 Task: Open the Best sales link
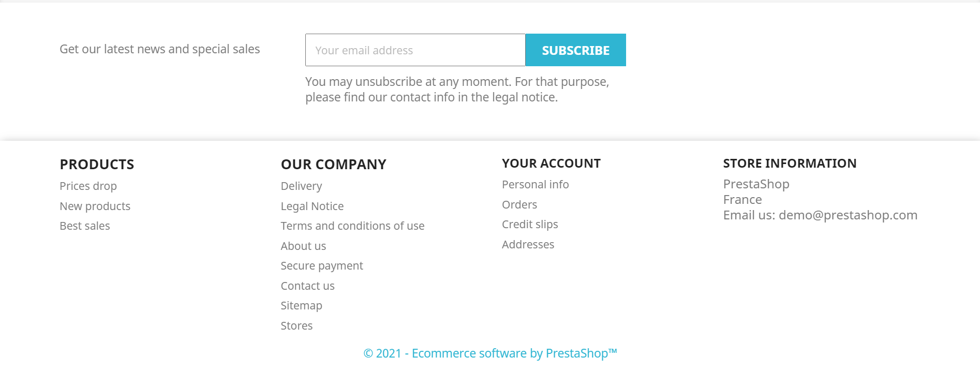tap(85, 226)
